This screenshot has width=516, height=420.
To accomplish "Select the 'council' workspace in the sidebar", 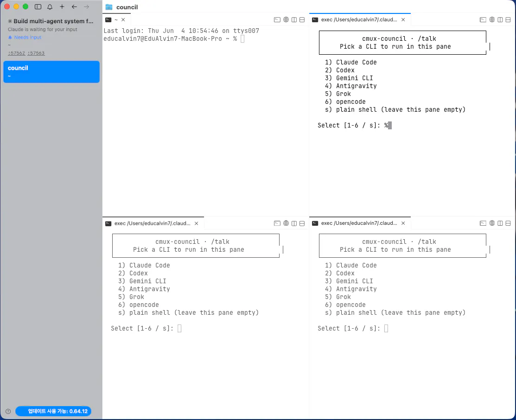I will [51, 72].
